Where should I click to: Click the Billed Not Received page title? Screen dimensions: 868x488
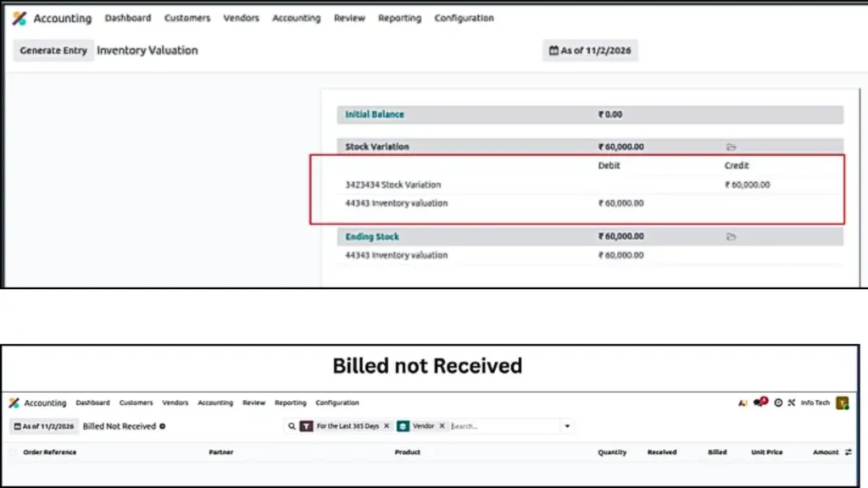[x=119, y=426]
